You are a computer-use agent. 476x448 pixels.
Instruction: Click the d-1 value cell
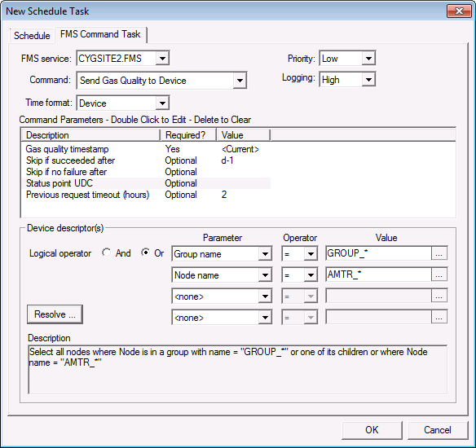tap(227, 160)
